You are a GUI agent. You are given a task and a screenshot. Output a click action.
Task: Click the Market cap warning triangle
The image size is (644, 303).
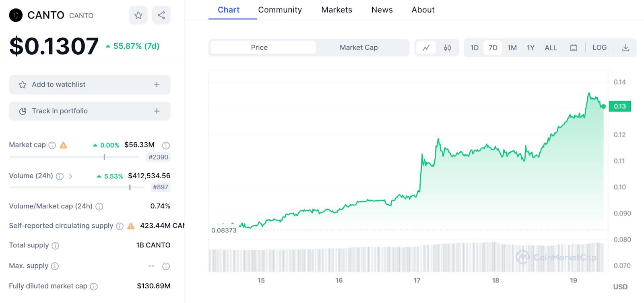[64, 145]
